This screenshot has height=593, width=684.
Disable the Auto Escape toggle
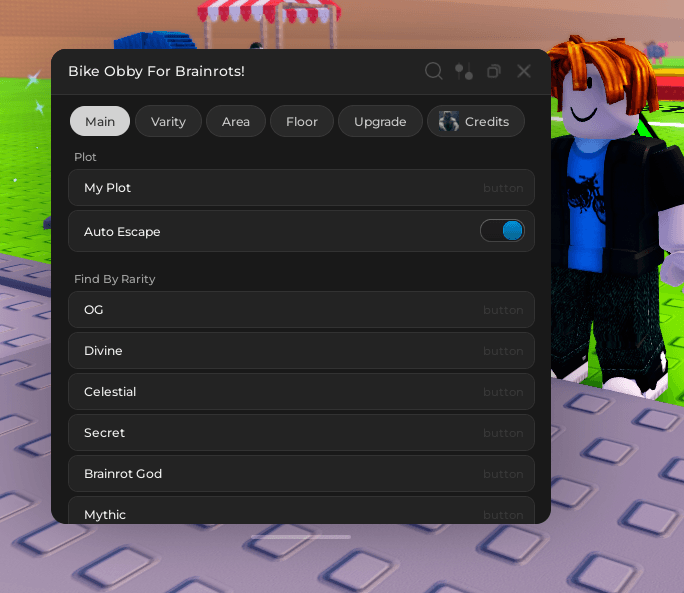pyautogui.click(x=502, y=230)
